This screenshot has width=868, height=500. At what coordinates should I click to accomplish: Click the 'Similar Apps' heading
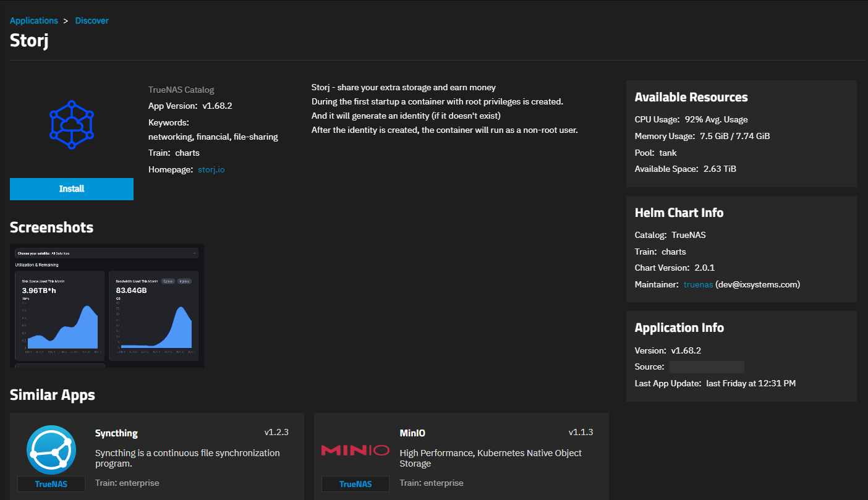tap(53, 395)
